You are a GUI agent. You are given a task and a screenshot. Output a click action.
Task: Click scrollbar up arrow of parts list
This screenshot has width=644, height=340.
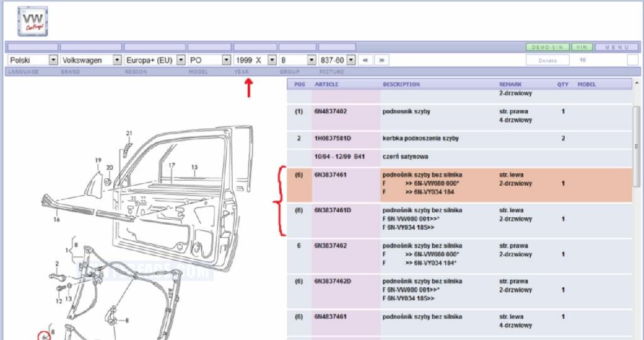(x=637, y=83)
